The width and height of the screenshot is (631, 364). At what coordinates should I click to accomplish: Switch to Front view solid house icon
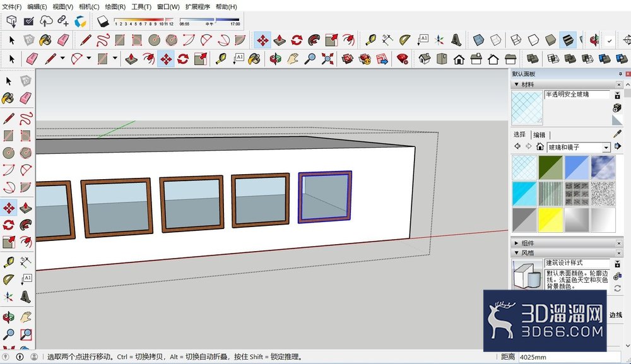[x=459, y=59]
